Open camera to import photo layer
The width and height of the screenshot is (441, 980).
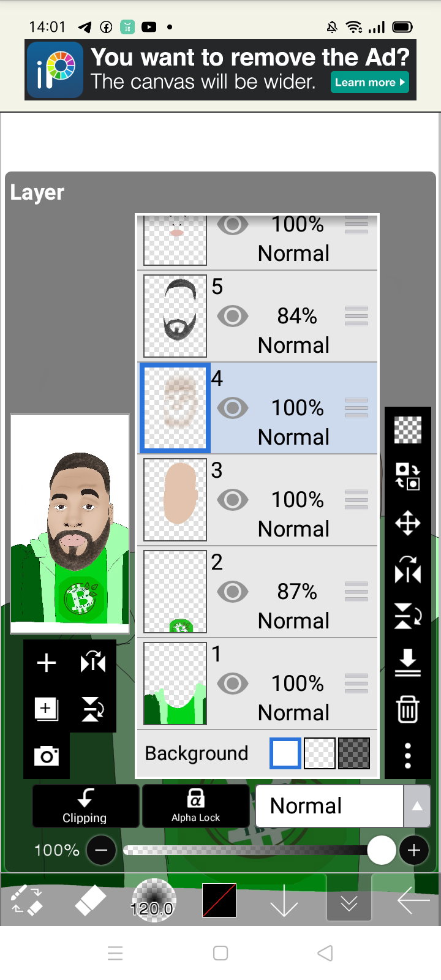click(x=47, y=756)
